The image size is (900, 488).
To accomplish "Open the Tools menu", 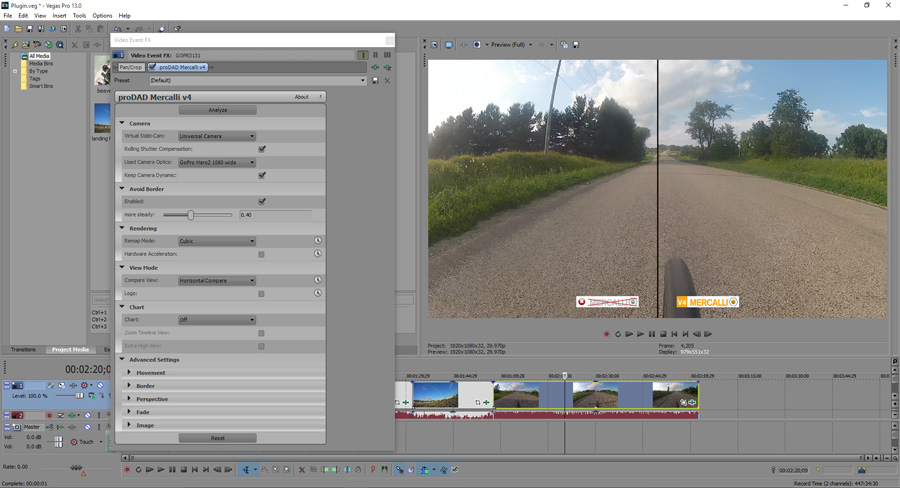I will point(79,16).
